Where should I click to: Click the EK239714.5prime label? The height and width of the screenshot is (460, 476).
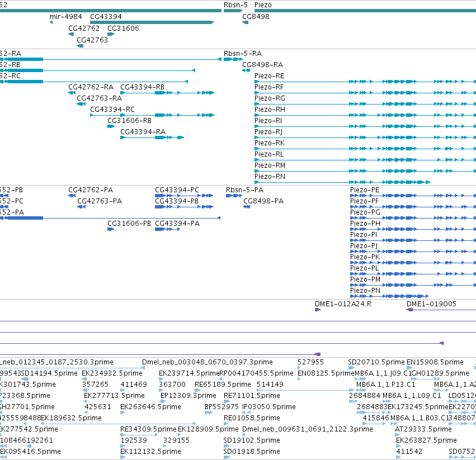[x=189, y=373]
